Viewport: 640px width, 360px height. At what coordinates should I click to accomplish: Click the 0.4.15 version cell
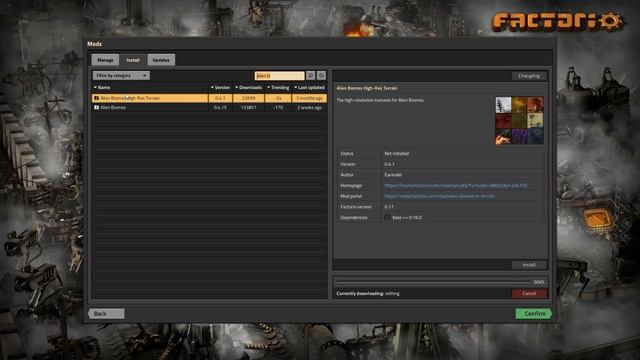[220, 108]
